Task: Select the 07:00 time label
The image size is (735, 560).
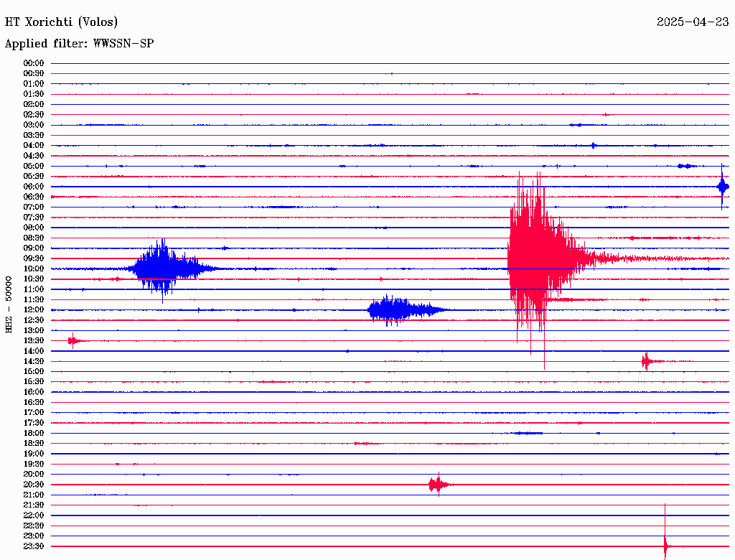Action: click(34, 207)
